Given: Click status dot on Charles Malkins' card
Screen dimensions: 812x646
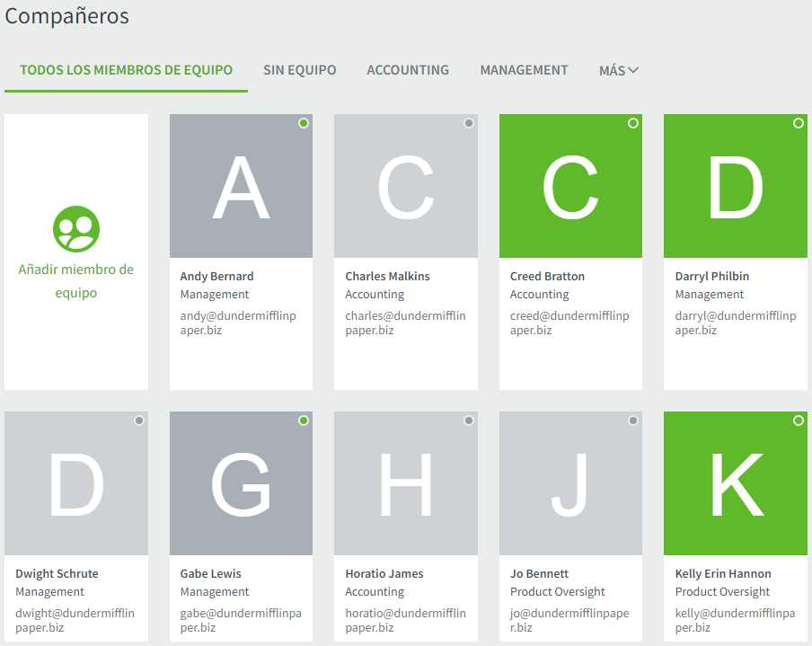Looking at the screenshot, I should pos(469,123).
